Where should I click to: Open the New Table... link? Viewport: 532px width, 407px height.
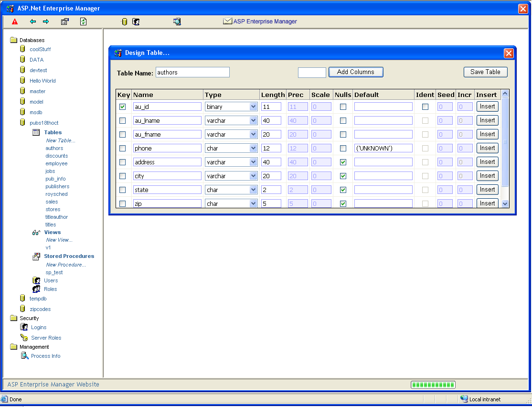pyautogui.click(x=61, y=140)
